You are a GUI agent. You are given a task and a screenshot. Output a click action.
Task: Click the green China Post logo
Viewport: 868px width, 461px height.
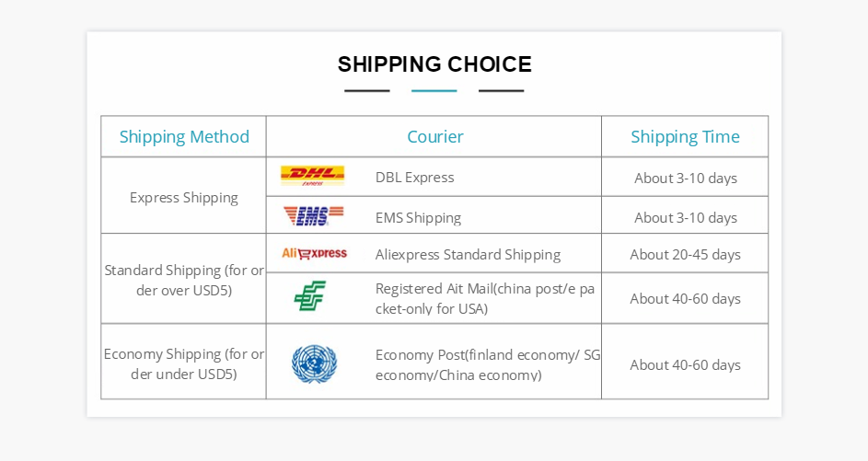pyautogui.click(x=310, y=296)
